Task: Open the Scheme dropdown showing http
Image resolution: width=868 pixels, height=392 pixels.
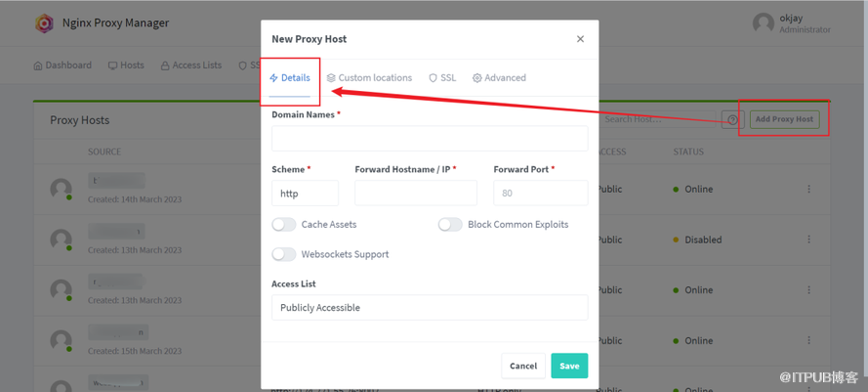Action: tap(305, 194)
